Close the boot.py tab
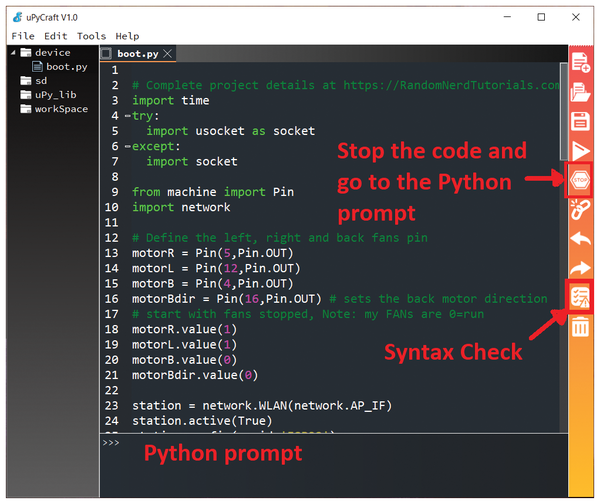Screen dimensions: 600x504 [x=168, y=53]
